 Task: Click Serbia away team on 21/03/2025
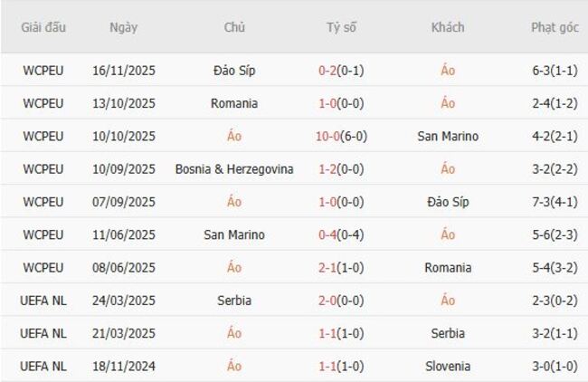[x=448, y=333]
